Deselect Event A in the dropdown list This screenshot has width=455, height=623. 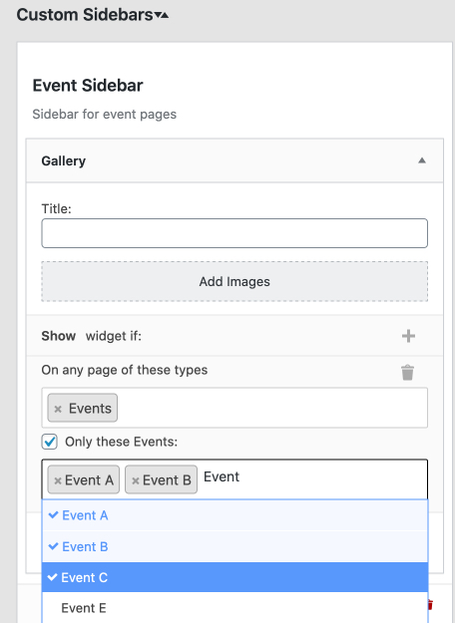tap(235, 515)
